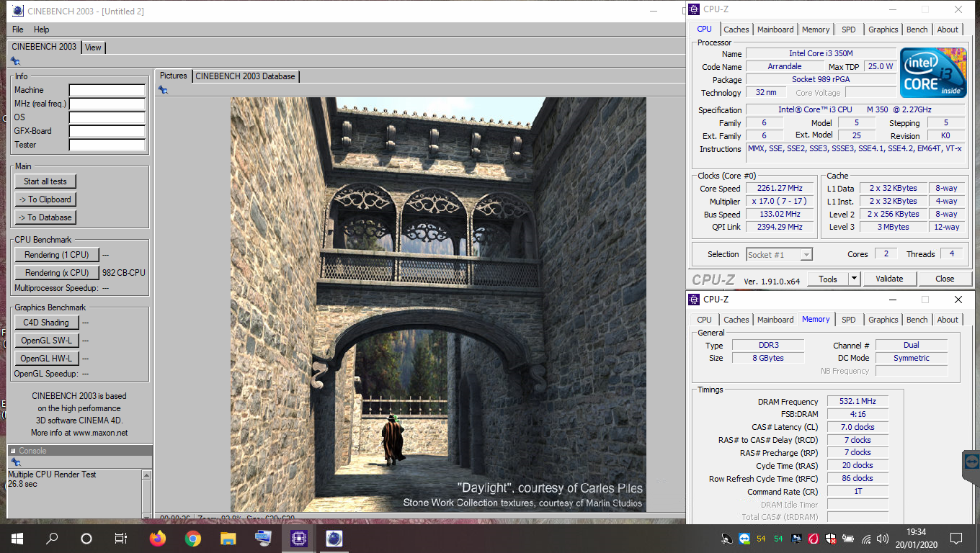
Task: Click the Validate button in CPU-Z
Action: tap(889, 279)
